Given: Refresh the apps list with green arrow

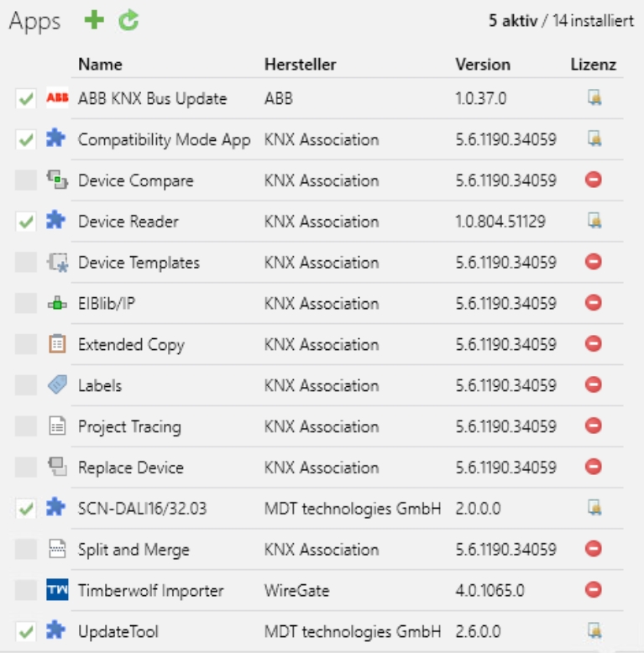Looking at the screenshot, I should 128,20.
